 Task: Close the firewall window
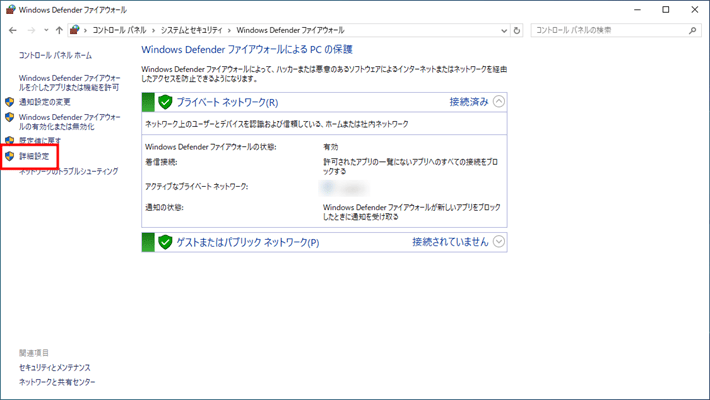point(695,10)
